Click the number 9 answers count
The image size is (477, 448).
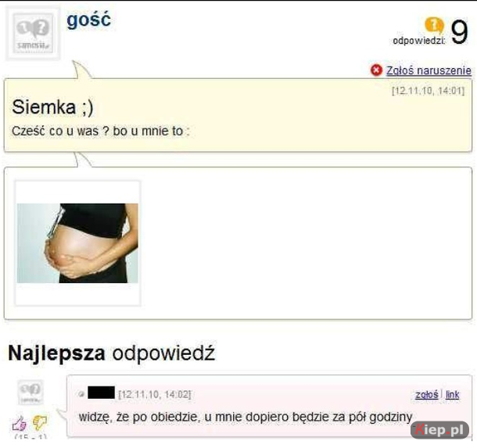pyautogui.click(x=459, y=31)
